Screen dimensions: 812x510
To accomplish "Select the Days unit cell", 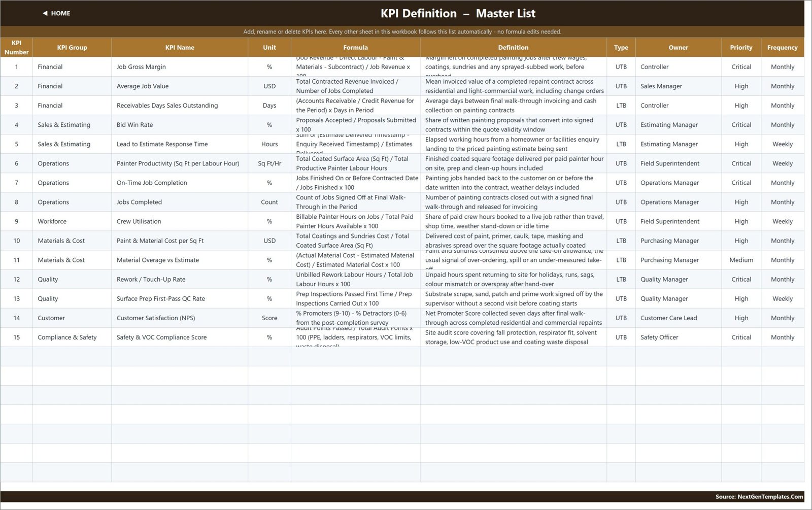I will tap(269, 106).
